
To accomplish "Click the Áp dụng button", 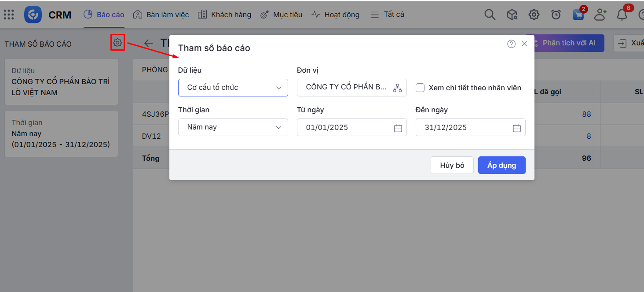I will pyautogui.click(x=501, y=165).
